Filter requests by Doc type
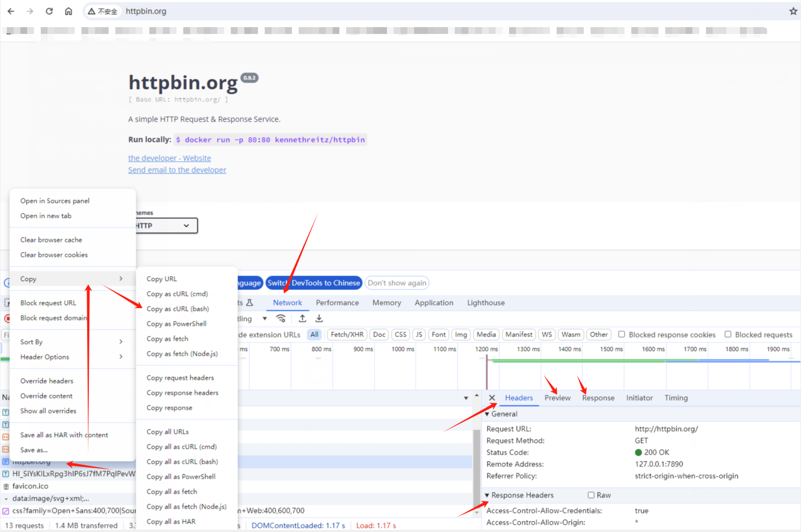Viewport: 801px width, 532px height. [x=379, y=335]
